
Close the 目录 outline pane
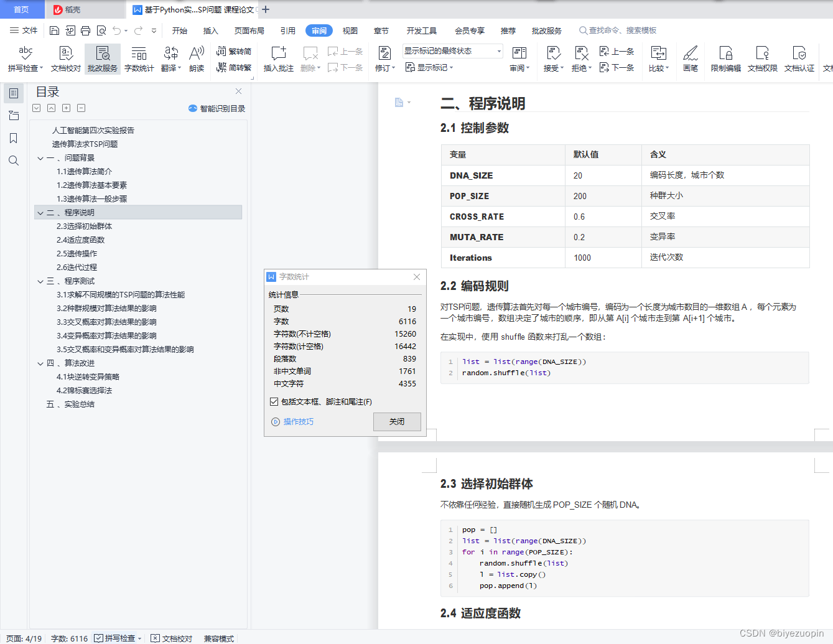pos(238,91)
